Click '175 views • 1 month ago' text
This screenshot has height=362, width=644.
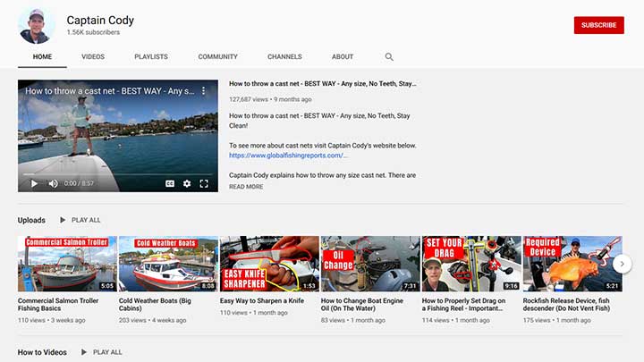coord(556,320)
